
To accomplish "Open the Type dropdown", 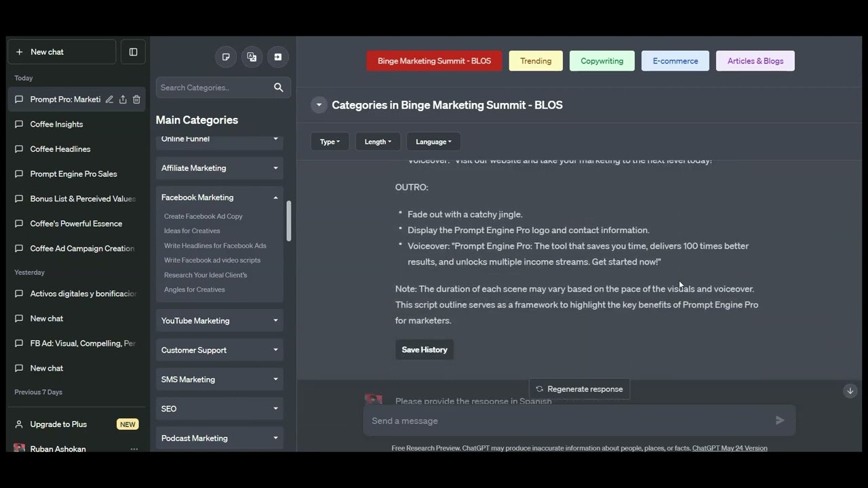I will [x=330, y=142].
